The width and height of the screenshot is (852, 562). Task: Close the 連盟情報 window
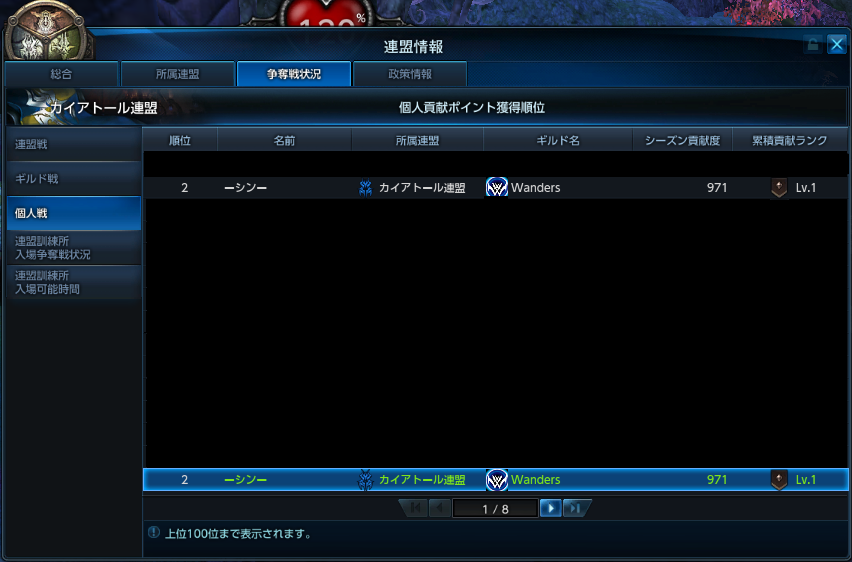(836, 45)
